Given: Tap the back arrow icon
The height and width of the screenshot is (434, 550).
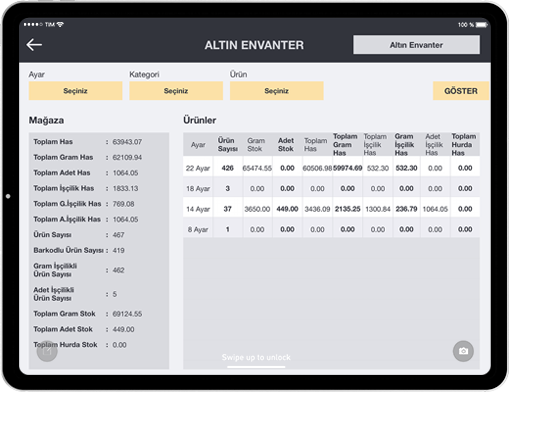Looking at the screenshot, I should [x=34, y=45].
